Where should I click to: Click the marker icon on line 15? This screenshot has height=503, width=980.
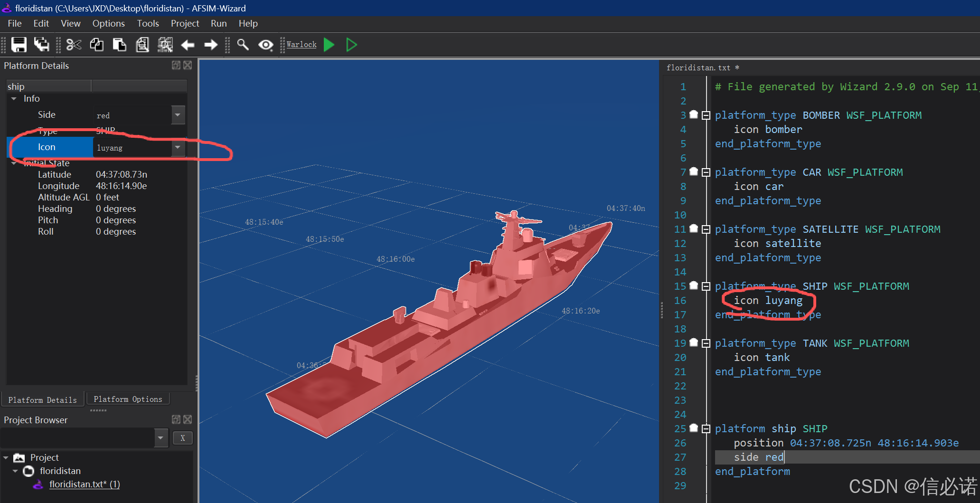tap(694, 285)
